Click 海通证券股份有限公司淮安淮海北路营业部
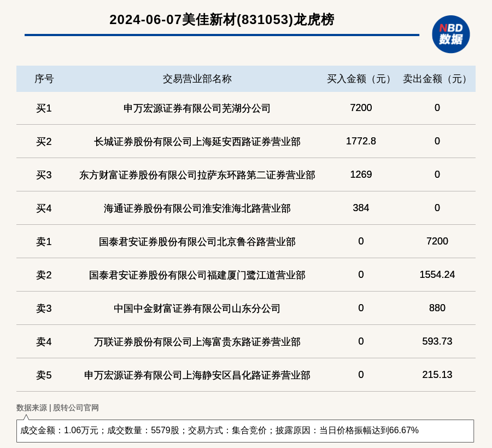The height and width of the screenshot is (448, 492). pos(197,208)
